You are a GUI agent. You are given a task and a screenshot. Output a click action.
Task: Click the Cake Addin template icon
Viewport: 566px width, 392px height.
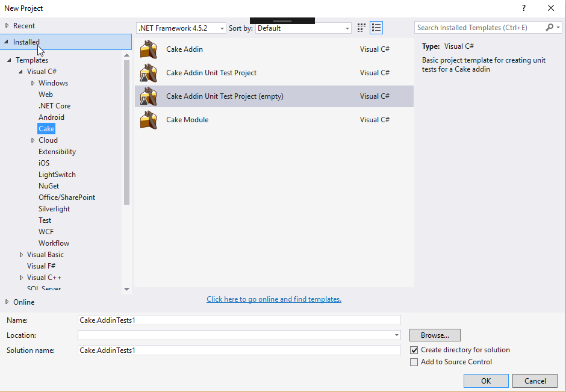click(x=148, y=49)
